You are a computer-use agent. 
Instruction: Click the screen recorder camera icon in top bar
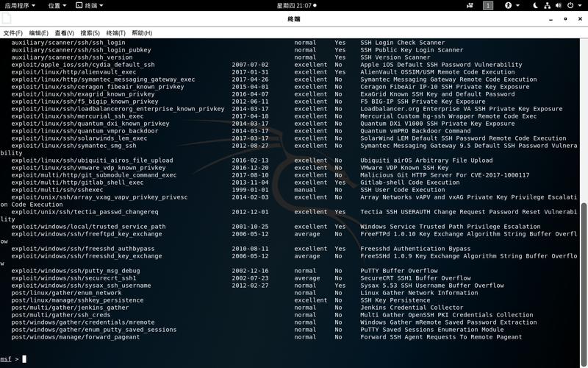pyautogui.click(x=470, y=6)
